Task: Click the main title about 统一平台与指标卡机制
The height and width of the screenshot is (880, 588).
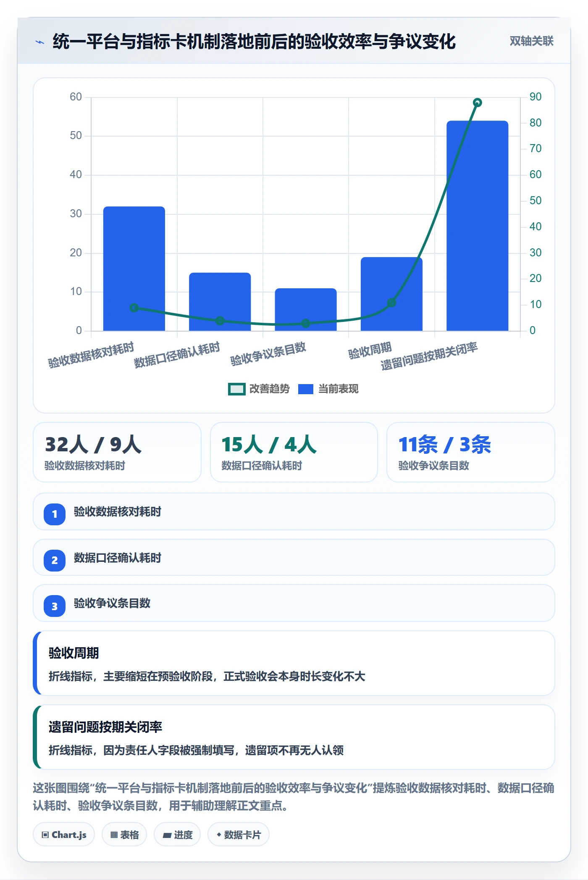Action: pos(254,42)
